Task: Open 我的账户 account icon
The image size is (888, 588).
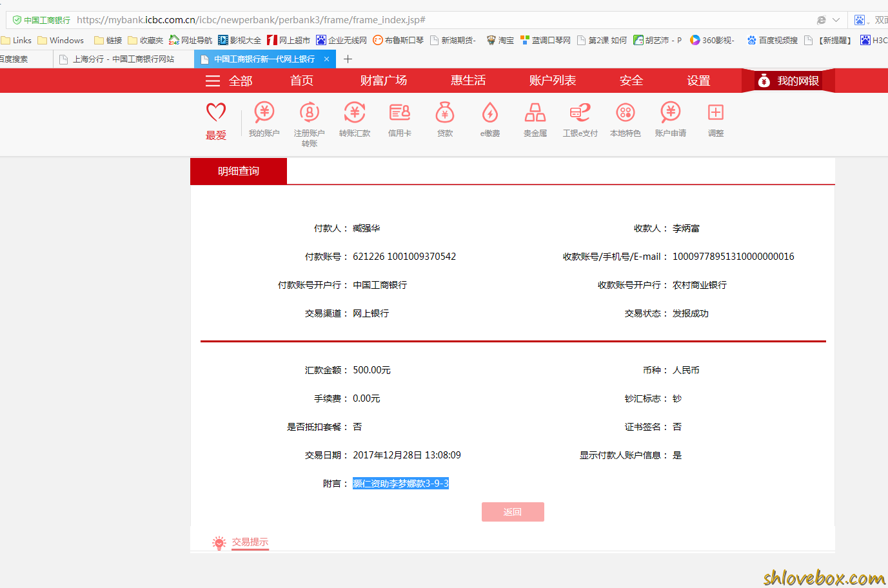Action: (x=264, y=112)
